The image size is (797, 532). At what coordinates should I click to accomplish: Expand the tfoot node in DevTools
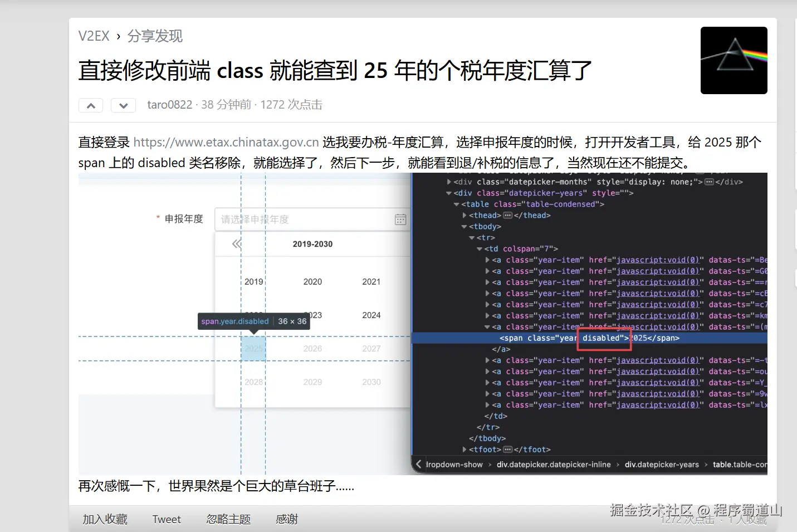tap(463, 449)
